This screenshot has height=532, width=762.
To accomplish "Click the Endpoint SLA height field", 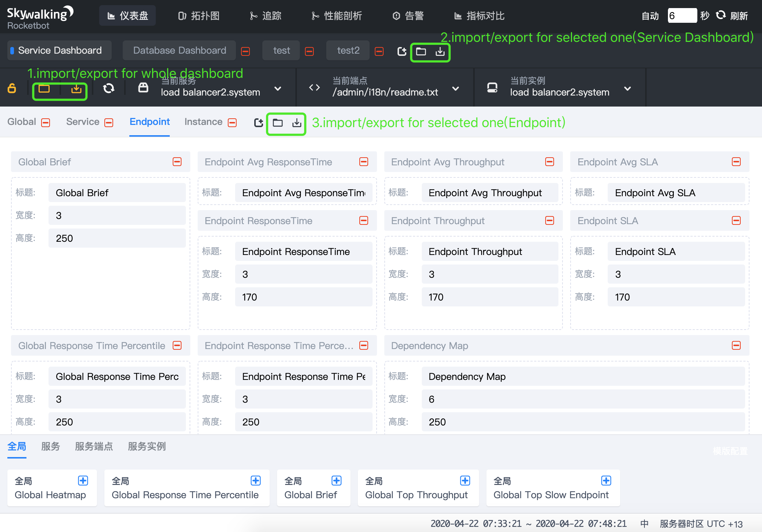I will pyautogui.click(x=676, y=297).
